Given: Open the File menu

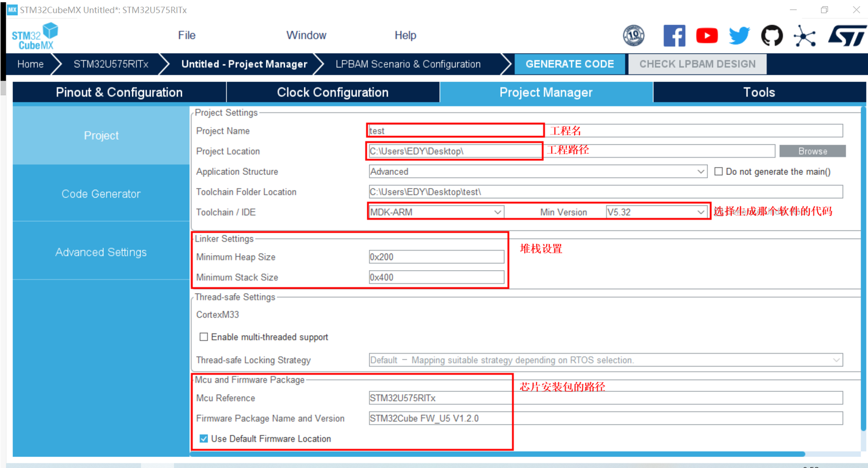Looking at the screenshot, I should click(x=186, y=35).
